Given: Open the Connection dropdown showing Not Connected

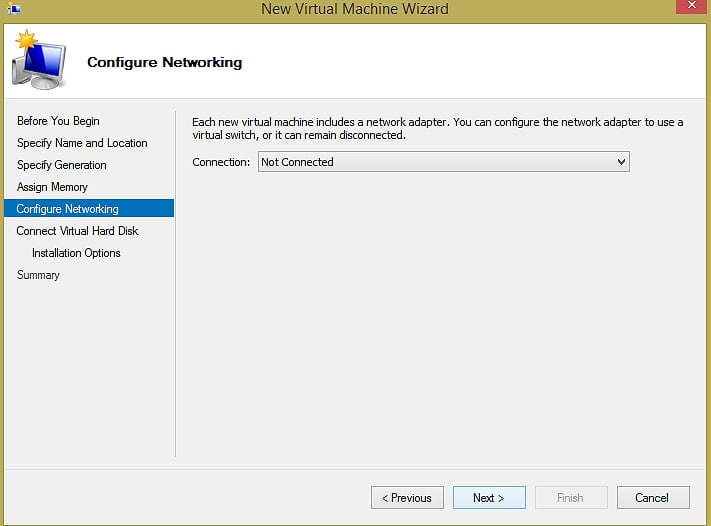Looking at the screenshot, I should click(443, 162).
